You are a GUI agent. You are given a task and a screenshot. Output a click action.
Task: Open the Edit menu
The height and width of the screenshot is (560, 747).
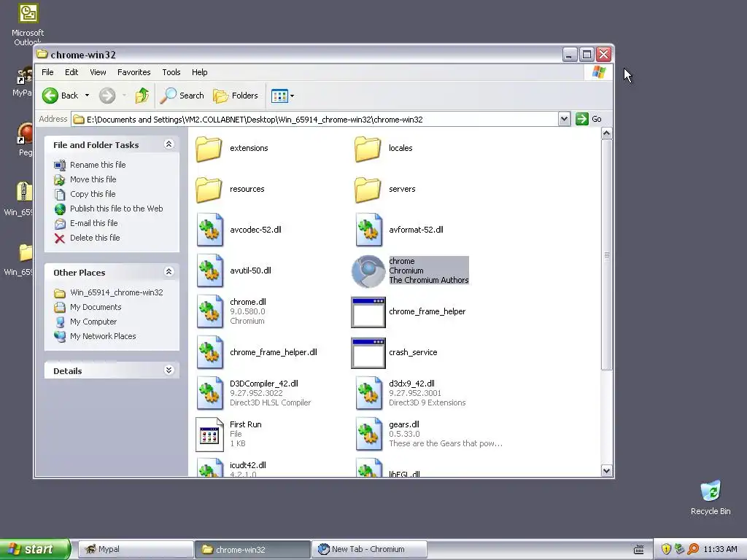(71, 72)
